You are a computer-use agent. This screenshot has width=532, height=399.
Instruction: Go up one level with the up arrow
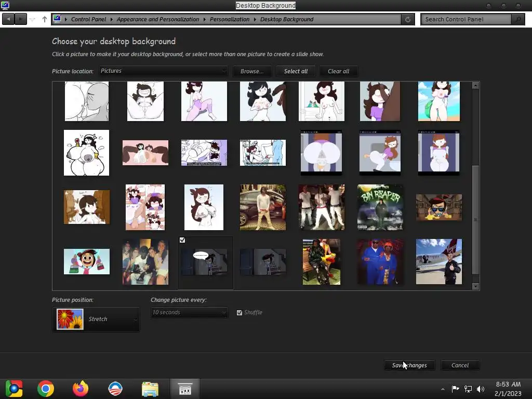(45, 19)
